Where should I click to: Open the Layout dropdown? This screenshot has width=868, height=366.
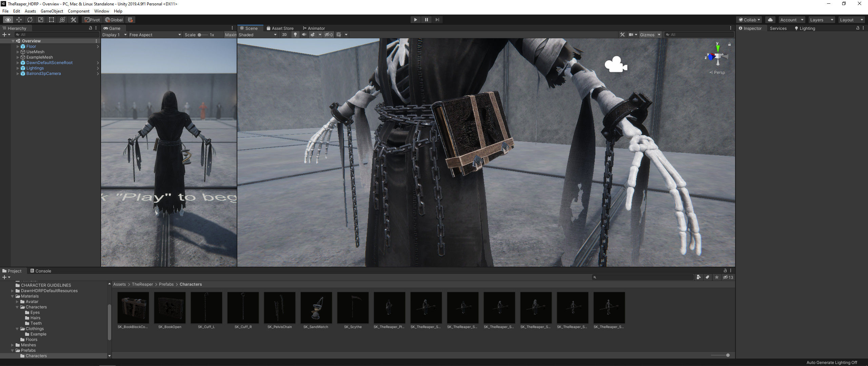851,20
